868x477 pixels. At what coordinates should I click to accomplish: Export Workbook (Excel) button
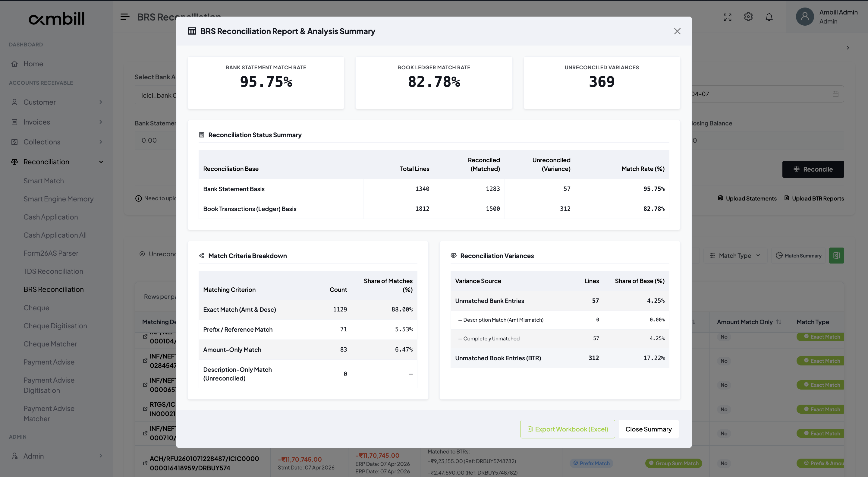[x=568, y=429]
